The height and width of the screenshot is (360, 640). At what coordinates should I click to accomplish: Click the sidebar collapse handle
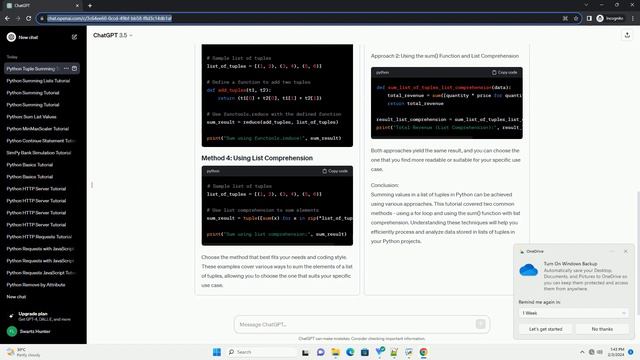point(92,185)
